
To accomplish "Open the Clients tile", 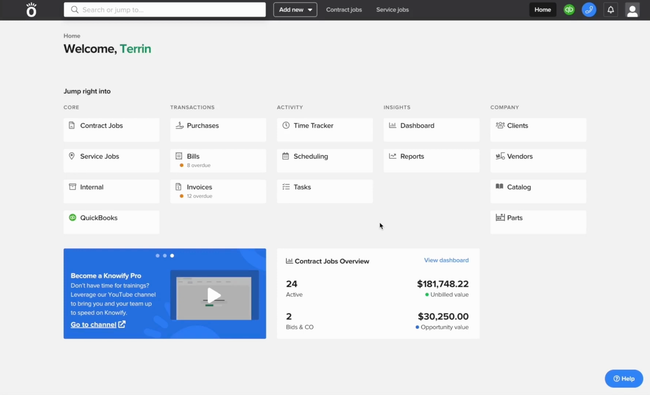I will pyautogui.click(x=538, y=129).
